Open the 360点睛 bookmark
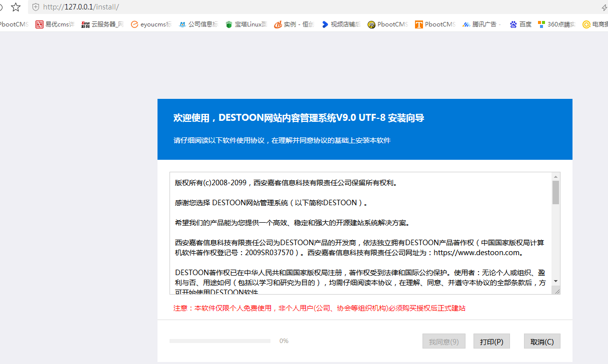 [556, 24]
